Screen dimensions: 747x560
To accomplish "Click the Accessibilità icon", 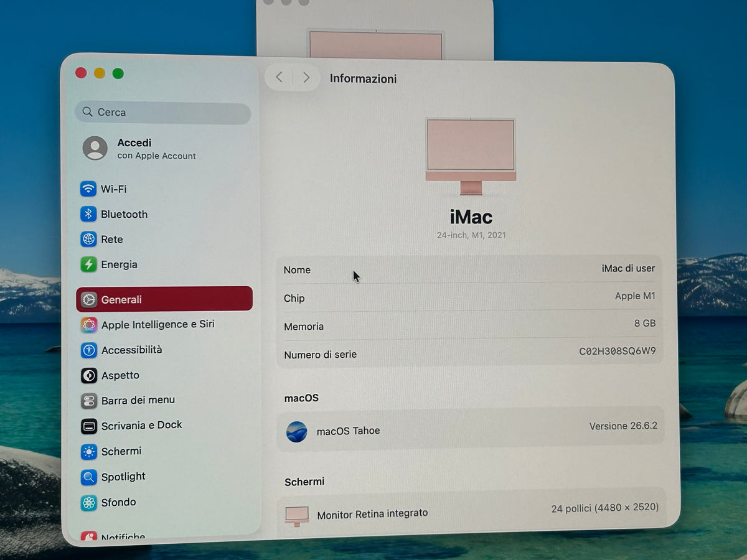I will click(89, 350).
